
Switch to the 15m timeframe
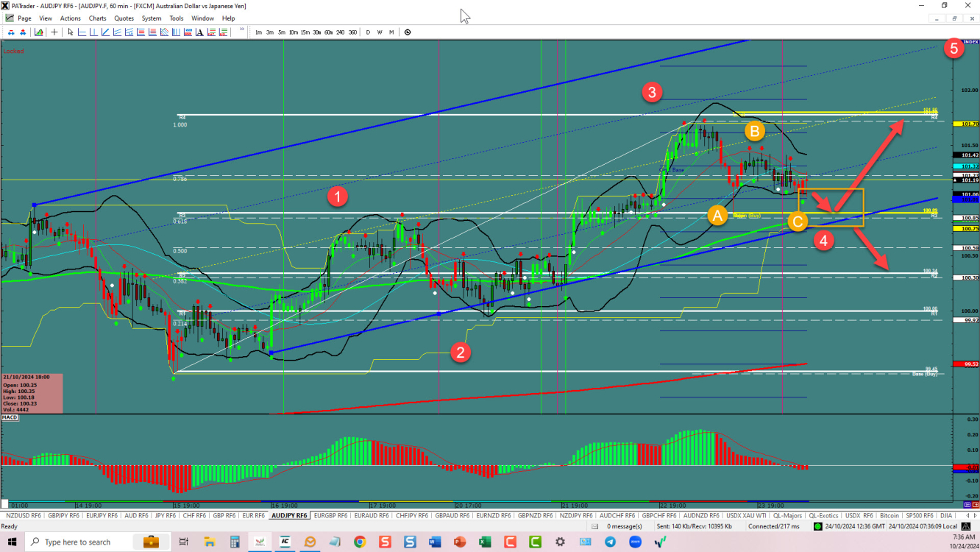pos(305,32)
